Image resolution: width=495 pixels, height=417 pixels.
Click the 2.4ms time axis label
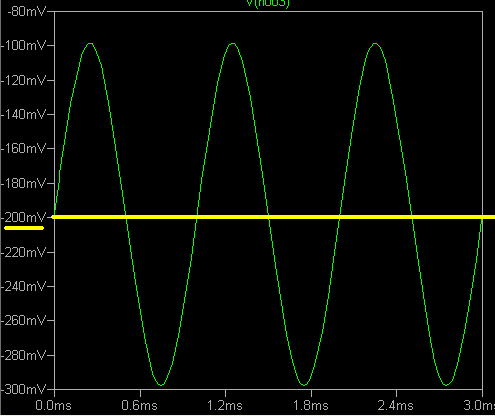pyautogui.click(x=396, y=405)
